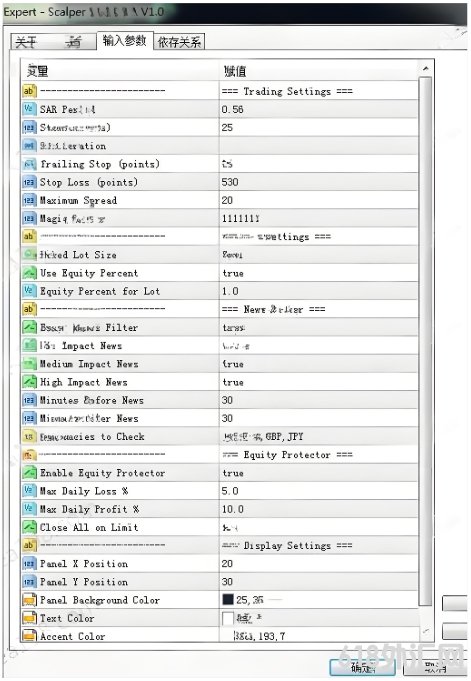Click the button right of 确定
Image resolution: width=471 pixels, height=681 pixels.
(435, 668)
